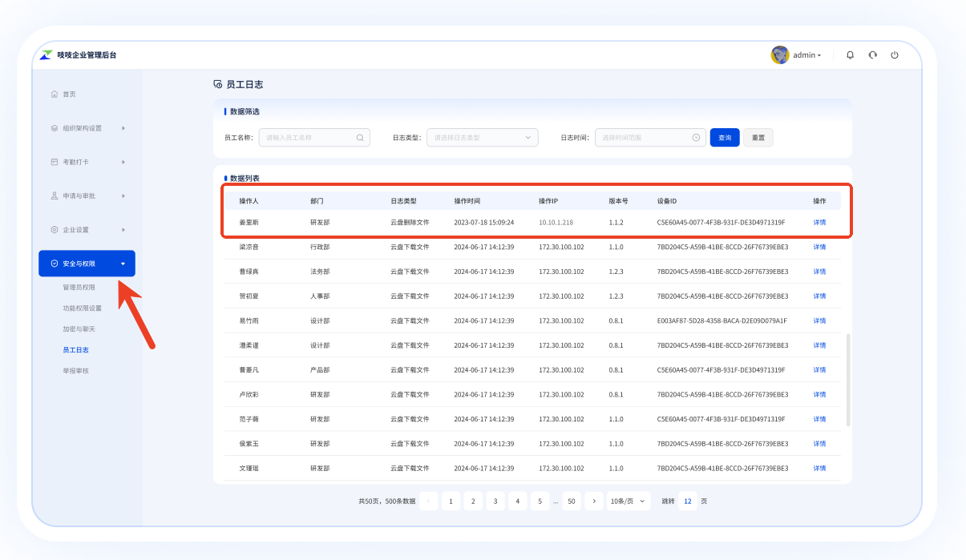The width and height of the screenshot is (966, 560).
Task: Open the 10条/页 page size dropdown
Action: pos(629,500)
